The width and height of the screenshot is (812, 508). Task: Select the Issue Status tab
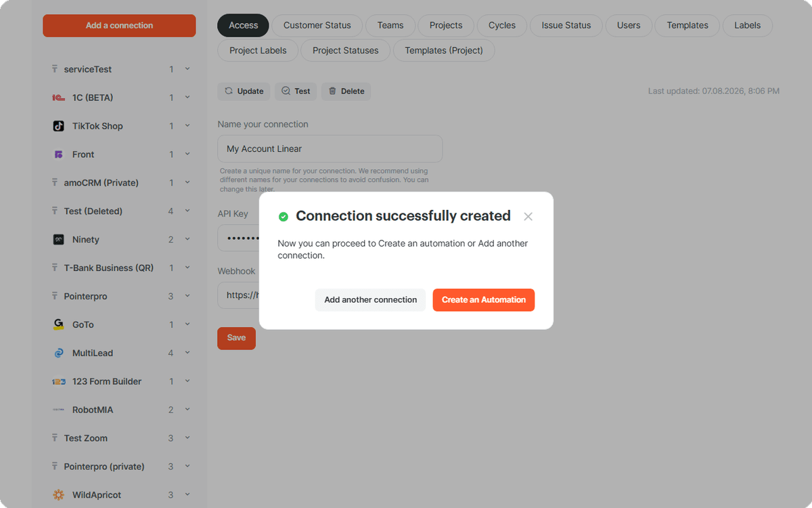coord(566,26)
